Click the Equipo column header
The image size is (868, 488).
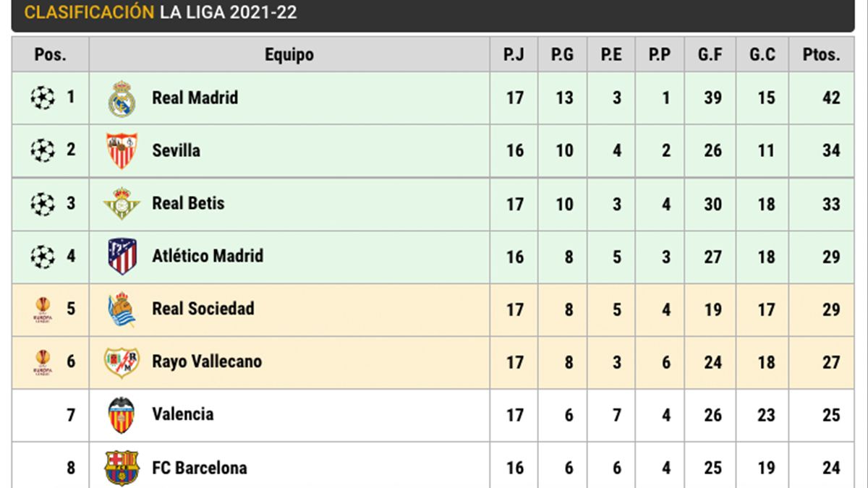tap(289, 55)
